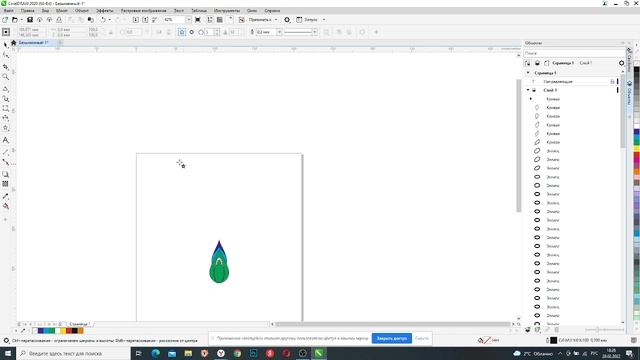The height and width of the screenshot is (360, 640).
Task: Select the Ellipse tool
Action: pos(6,118)
